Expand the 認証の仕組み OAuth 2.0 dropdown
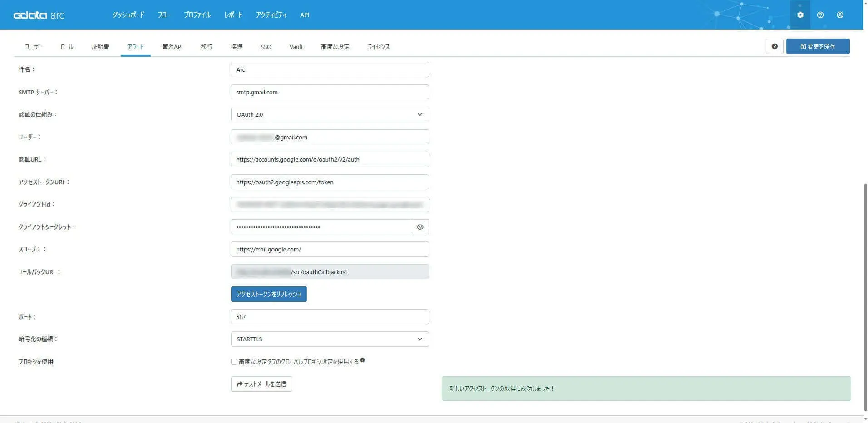Screen dimensions: 868x423 (330, 114)
